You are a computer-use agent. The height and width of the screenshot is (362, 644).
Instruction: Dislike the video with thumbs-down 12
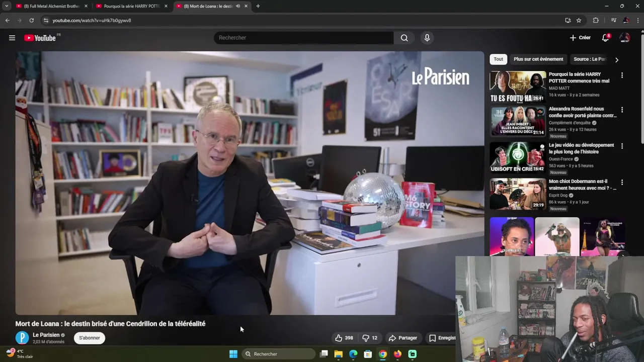(370, 338)
